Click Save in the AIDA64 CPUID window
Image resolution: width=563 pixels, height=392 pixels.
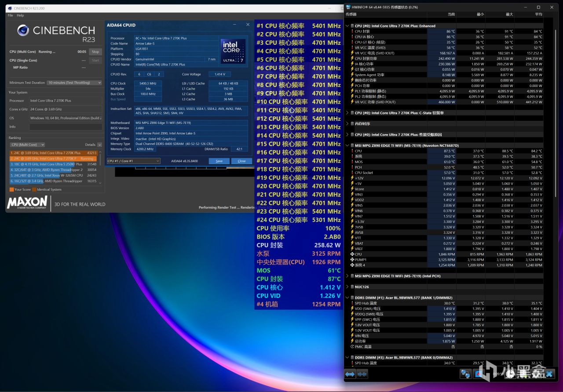pyautogui.click(x=219, y=161)
